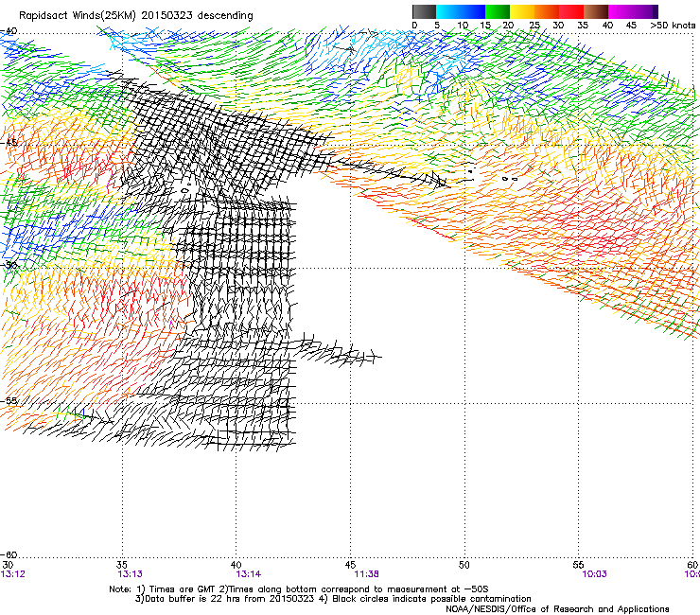
Task: Click the '>50 knots' legend label
Action: tap(673, 26)
